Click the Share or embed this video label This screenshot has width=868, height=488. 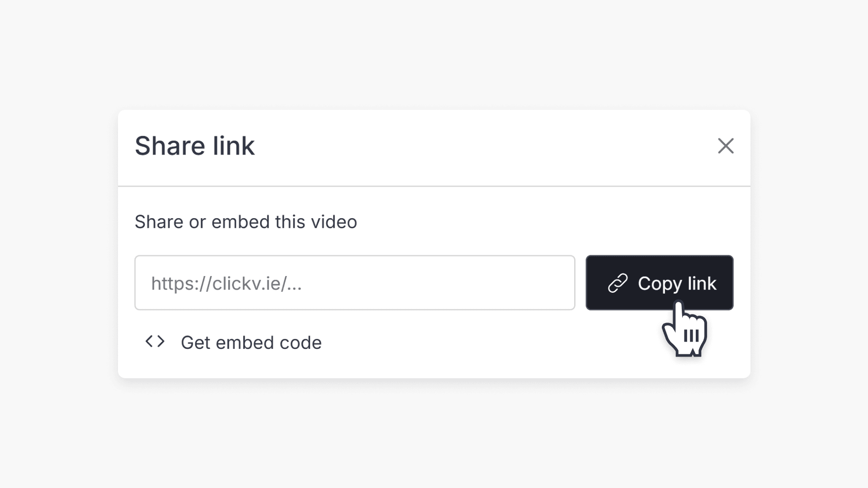[245, 221]
